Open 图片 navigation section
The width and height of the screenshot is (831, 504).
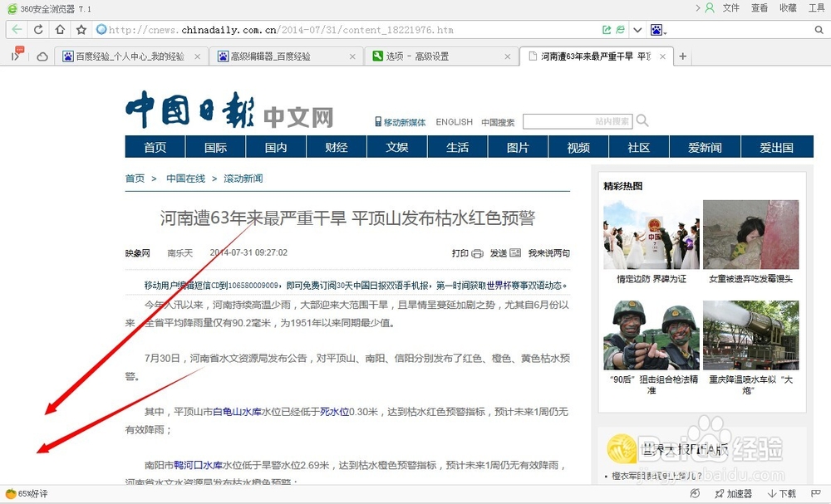click(x=518, y=147)
